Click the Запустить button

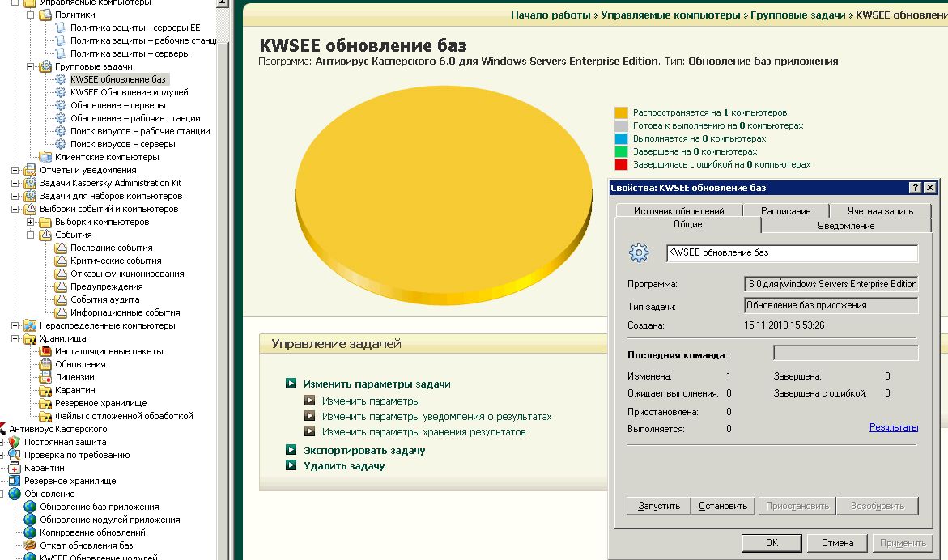[x=659, y=506]
